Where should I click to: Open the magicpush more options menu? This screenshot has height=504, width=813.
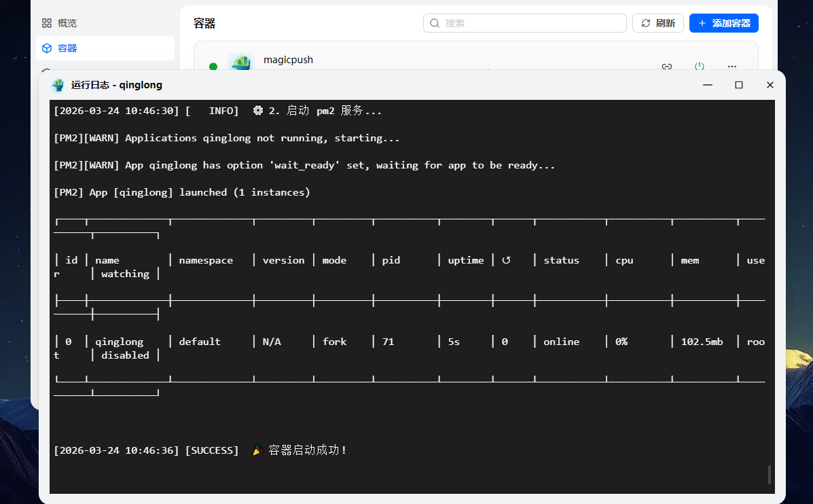pos(732,67)
